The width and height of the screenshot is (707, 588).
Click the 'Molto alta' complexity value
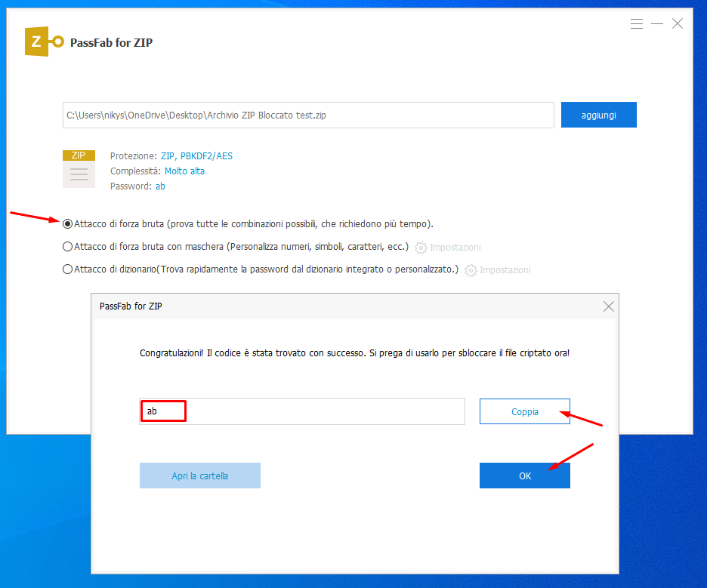[184, 171]
